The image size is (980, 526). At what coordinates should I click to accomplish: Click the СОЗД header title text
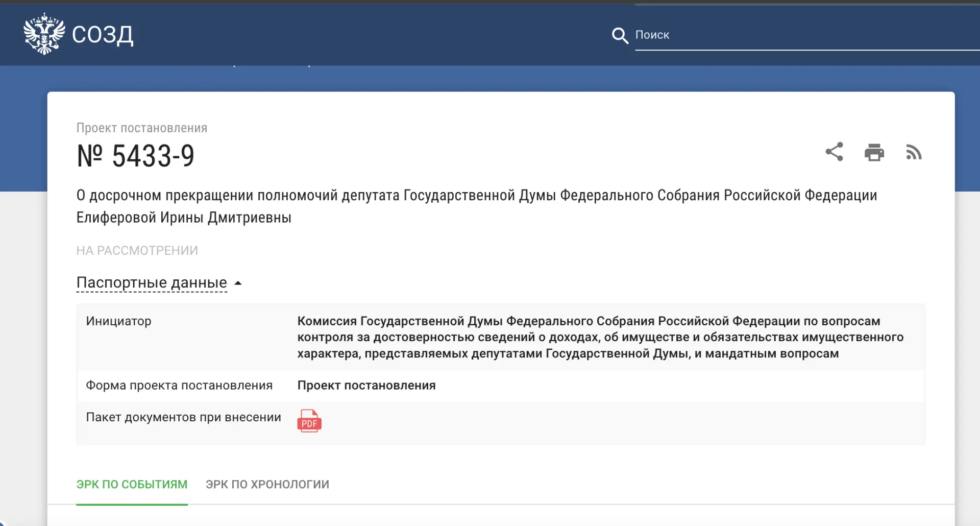pyautogui.click(x=103, y=35)
